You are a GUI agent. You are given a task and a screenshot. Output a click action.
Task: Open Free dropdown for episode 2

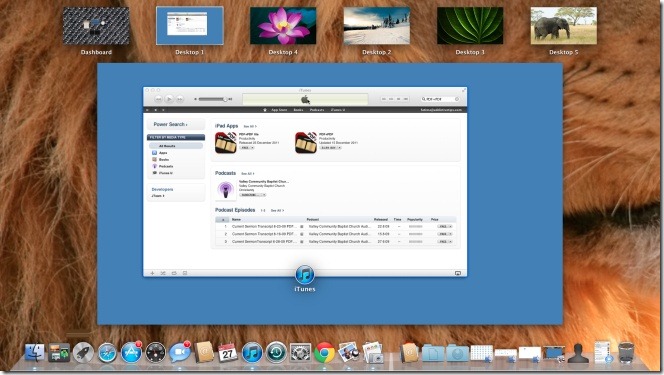pos(450,234)
